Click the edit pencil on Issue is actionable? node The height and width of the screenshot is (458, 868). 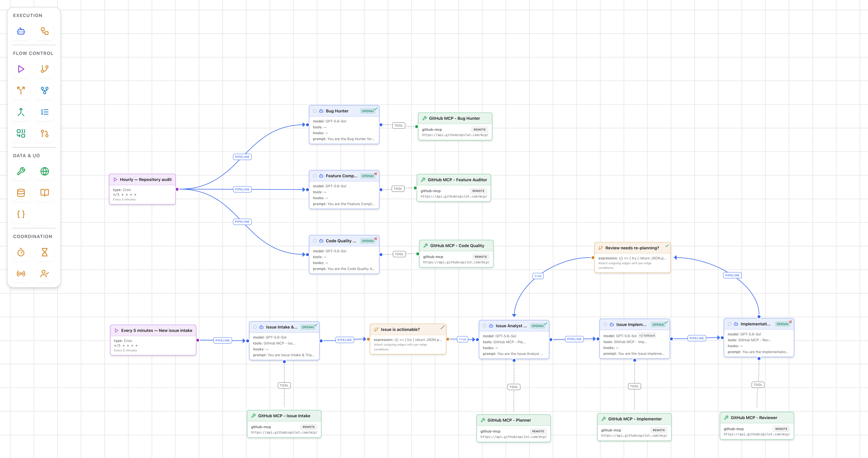coord(442,327)
